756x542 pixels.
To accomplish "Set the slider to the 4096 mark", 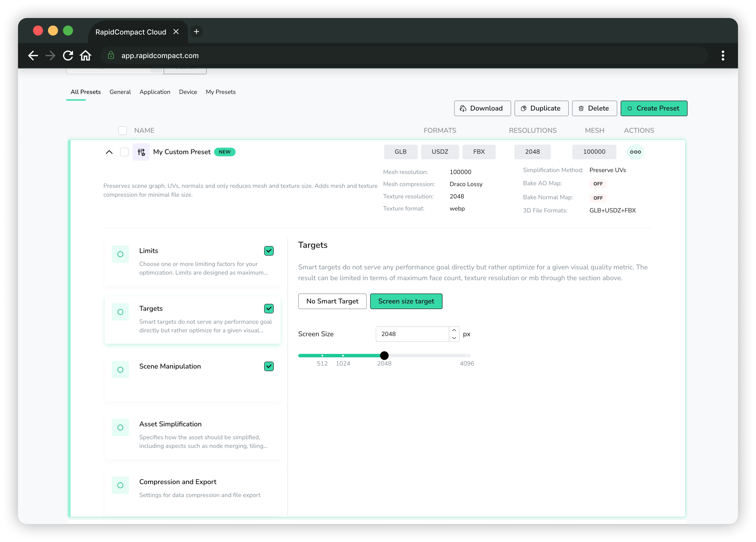I will pyautogui.click(x=467, y=356).
